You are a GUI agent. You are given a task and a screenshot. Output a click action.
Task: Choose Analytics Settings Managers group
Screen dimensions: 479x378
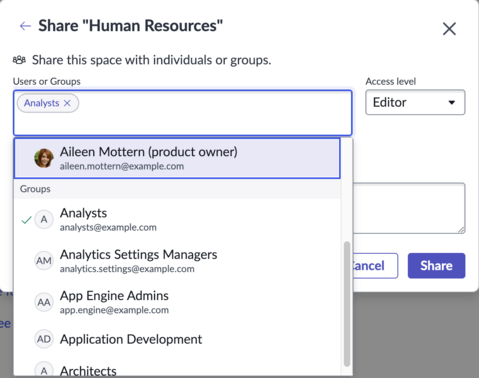point(177,261)
